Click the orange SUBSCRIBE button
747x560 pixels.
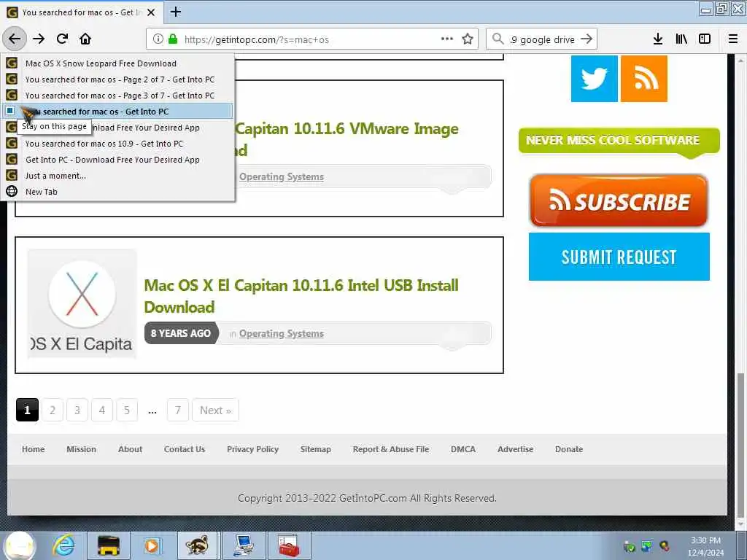619,201
